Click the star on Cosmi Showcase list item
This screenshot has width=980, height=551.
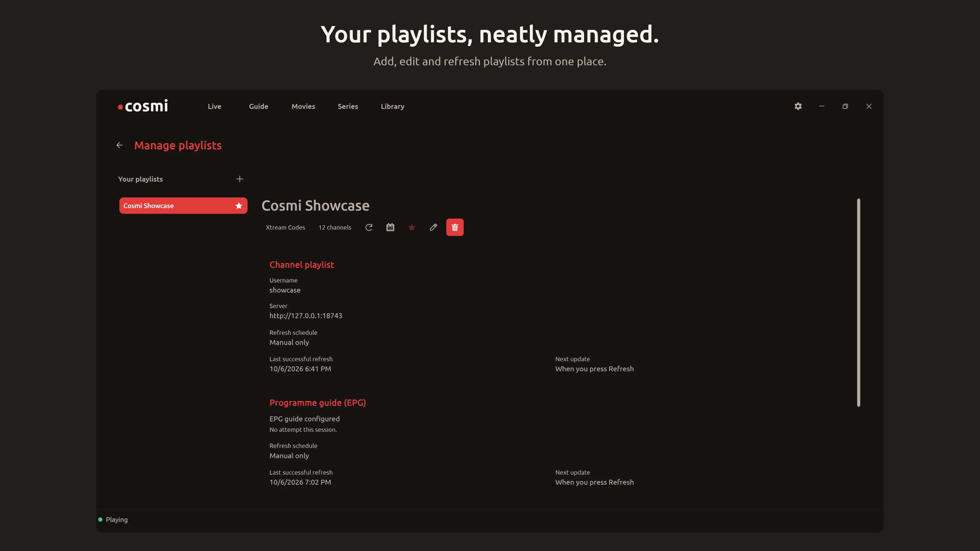(239, 206)
